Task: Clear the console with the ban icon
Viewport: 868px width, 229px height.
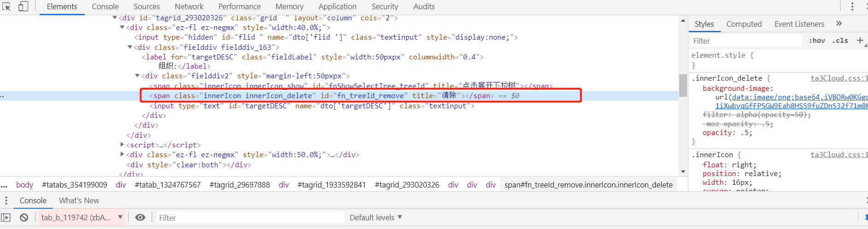Action: point(24,217)
